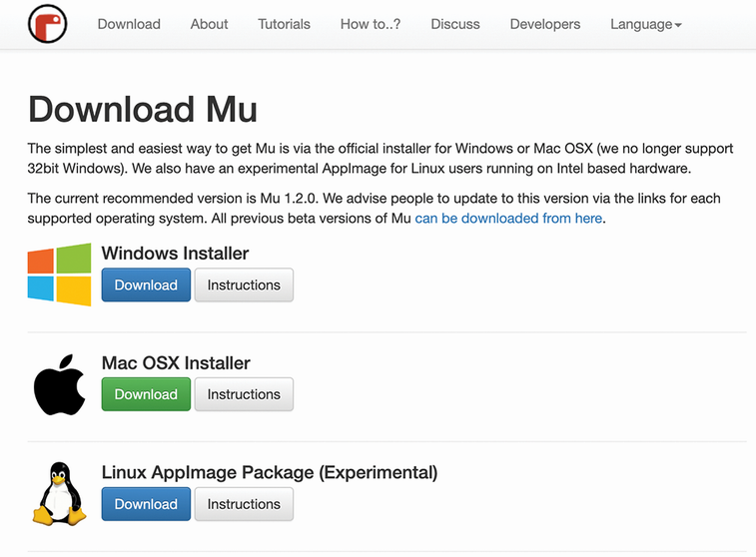The height and width of the screenshot is (557, 756).
Task: Click the Linux Tux penguin icon
Action: point(59,494)
